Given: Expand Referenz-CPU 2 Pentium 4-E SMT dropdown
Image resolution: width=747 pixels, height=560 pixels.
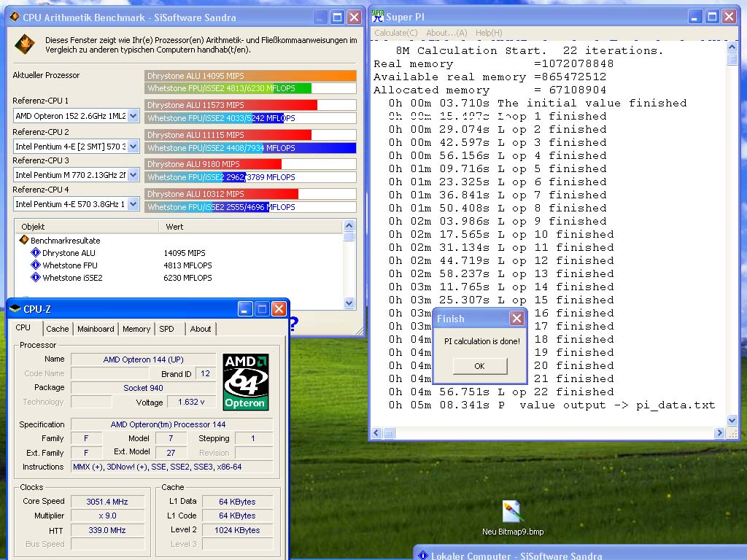Looking at the screenshot, I should click(x=133, y=147).
